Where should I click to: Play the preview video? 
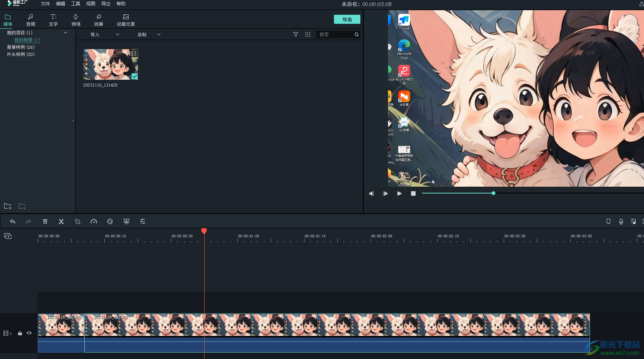(x=399, y=193)
